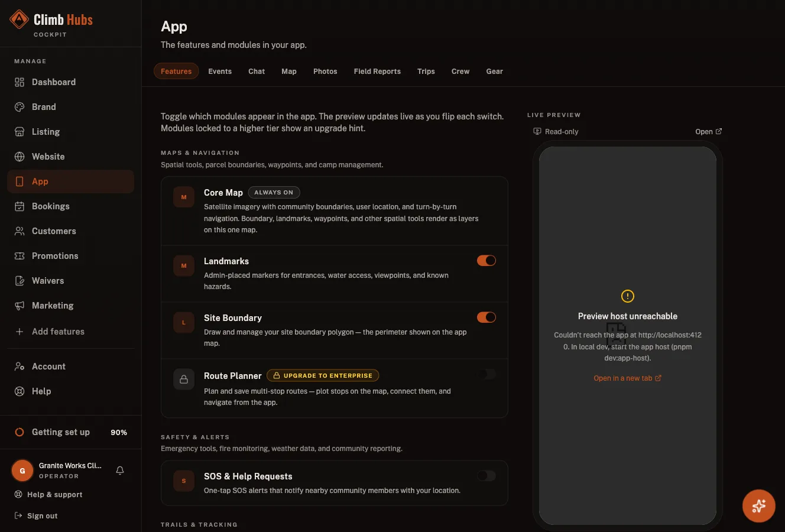Click the Bookings calendar icon
785x532 pixels.
tap(20, 206)
